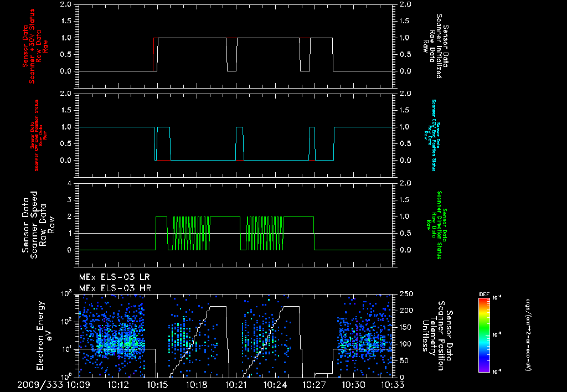Click the 150 tick on Scanner Position axis

pos(405,327)
